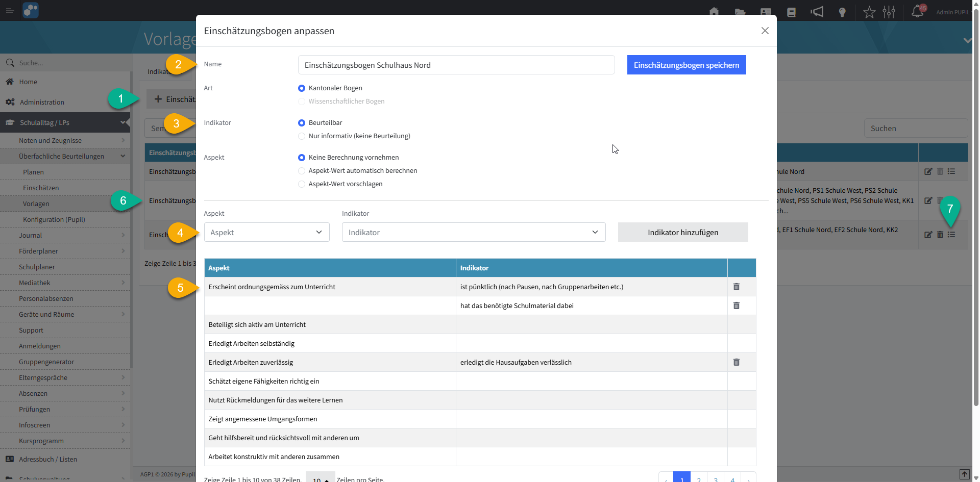Expand the header chevron at top right
980x482 pixels.
[967, 40]
